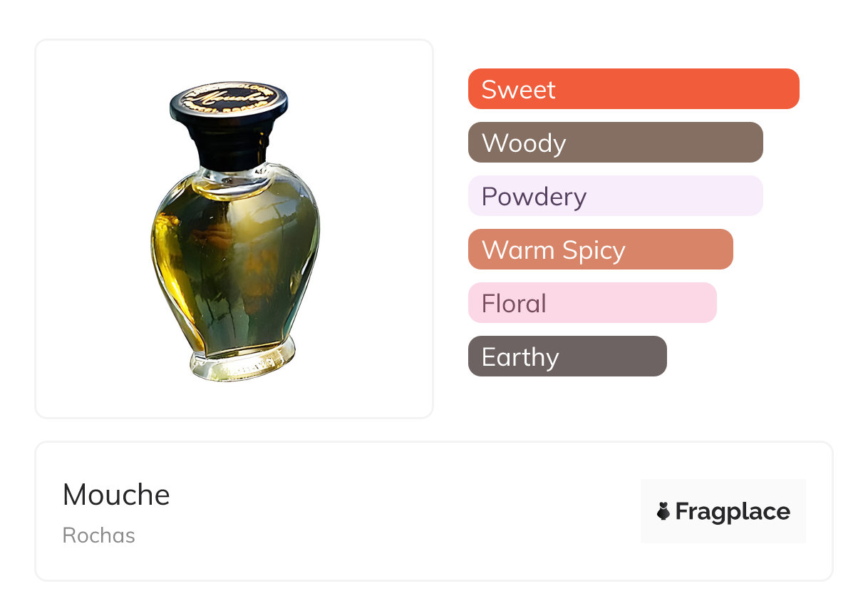This screenshot has height=616, width=868.
Task: Open the Mouche perfume bottle image
Action: pyautogui.click(x=234, y=229)
